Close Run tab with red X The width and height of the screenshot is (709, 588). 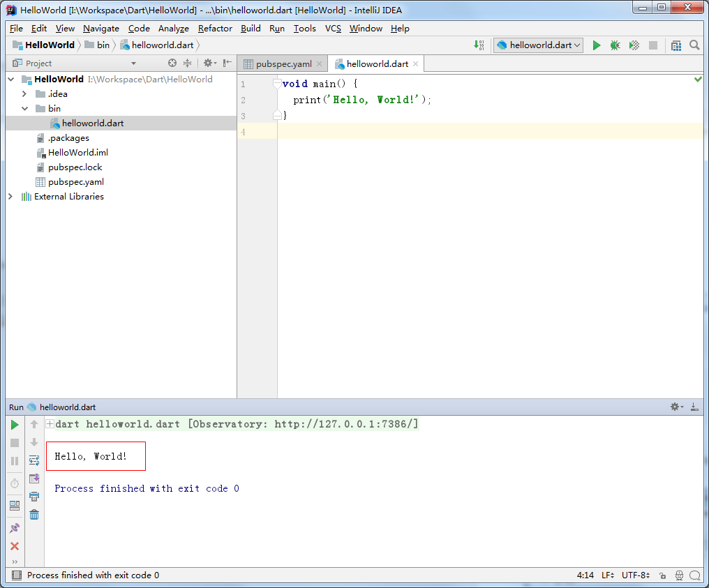click(15, 546)
